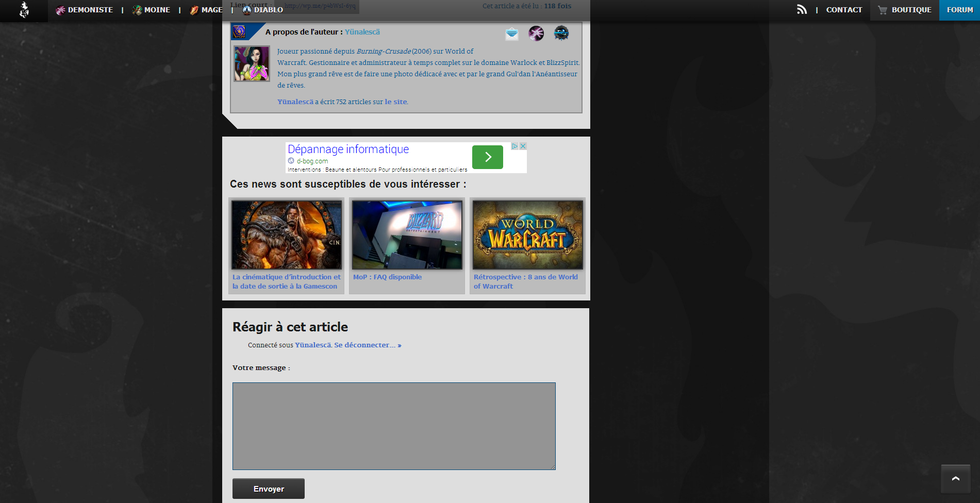980x503 pixels.
Task: Open the Demoniste menu item
Action: (85, 10)
